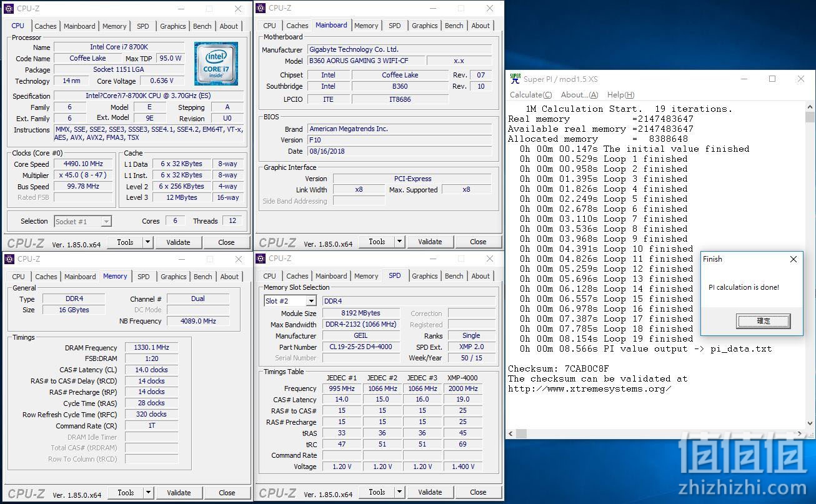
Task: Confirm the PI calculation done dialog
Action: tap(764, 321)
